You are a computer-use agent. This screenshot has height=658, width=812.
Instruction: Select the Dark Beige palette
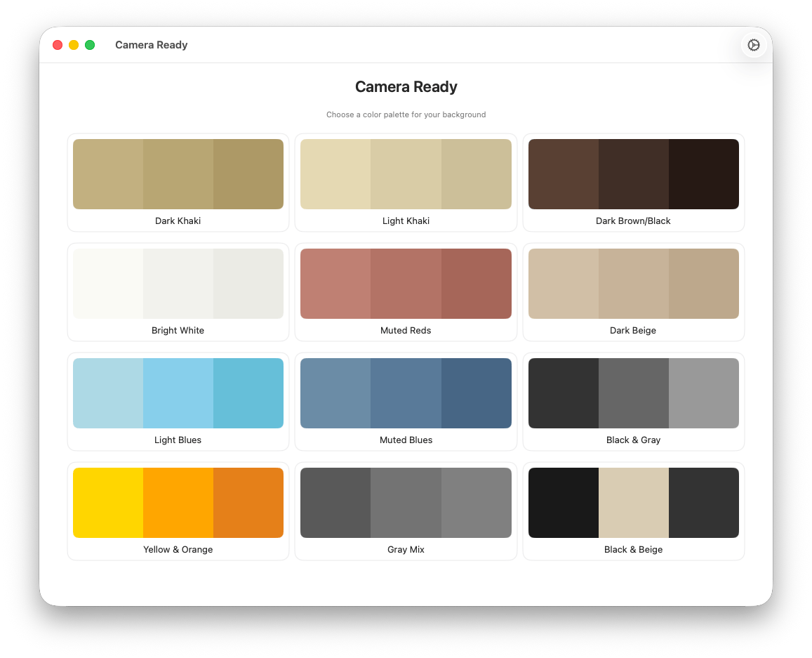[x=633, y=292]
